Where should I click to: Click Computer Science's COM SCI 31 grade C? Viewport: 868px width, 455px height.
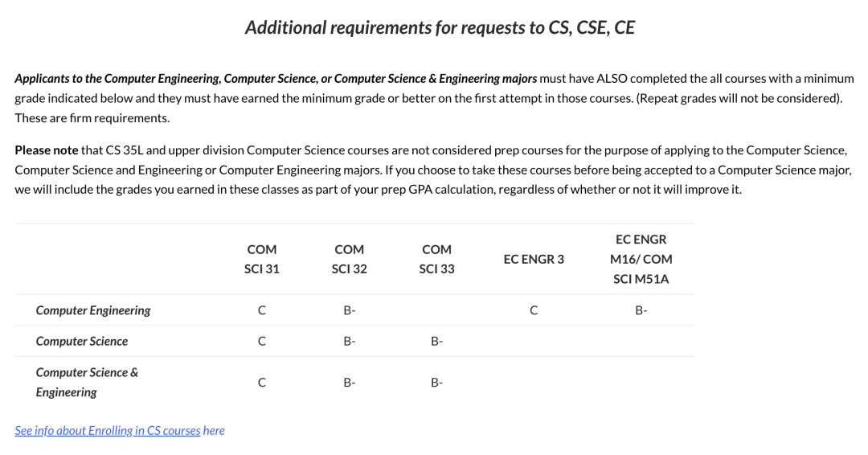pyautogui.click(x=262, y=341)
